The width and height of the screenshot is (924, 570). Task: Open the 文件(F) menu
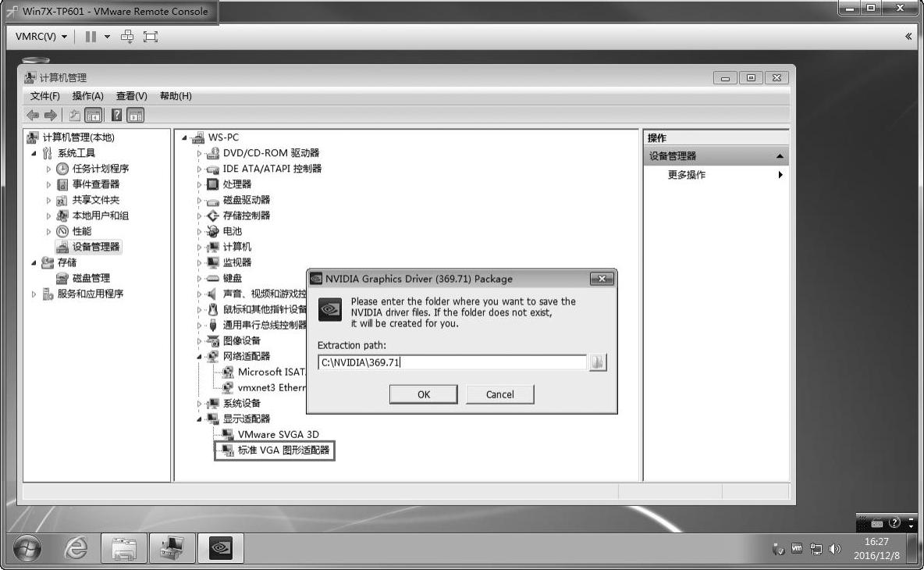pyautogui.click(x=44, y=96)
